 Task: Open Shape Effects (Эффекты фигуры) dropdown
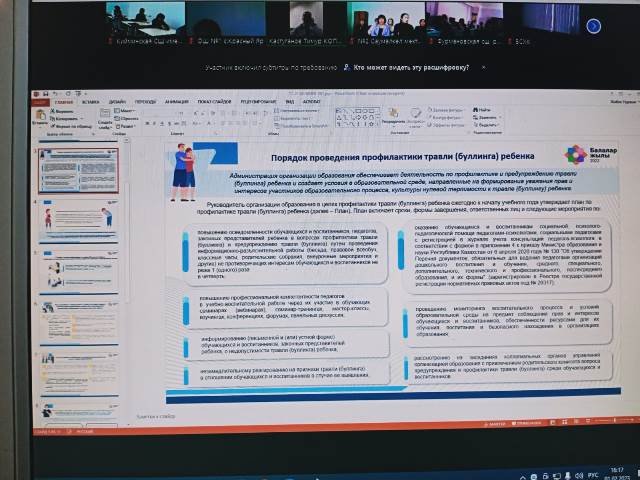(x=446, y=125)
